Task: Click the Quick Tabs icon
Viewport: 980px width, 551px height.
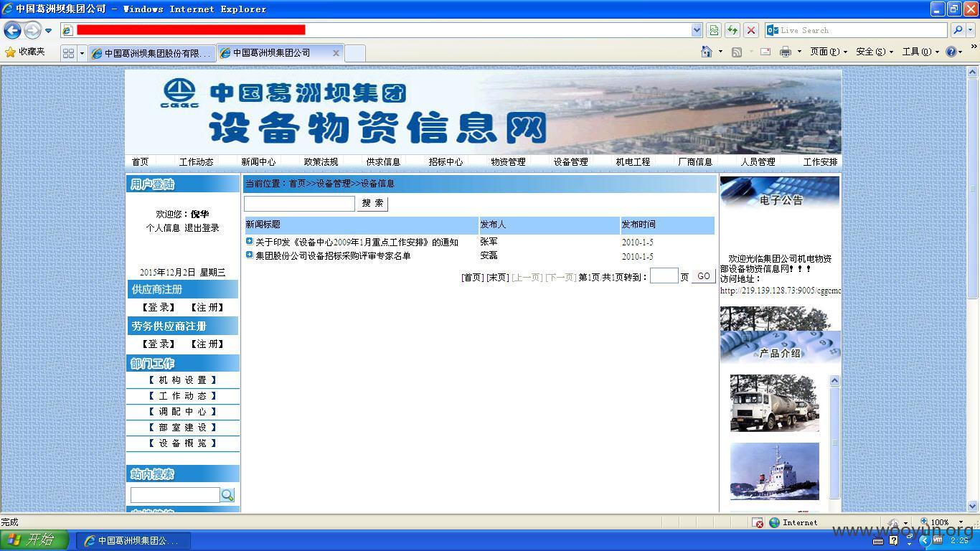Action: tap(68, 53)
